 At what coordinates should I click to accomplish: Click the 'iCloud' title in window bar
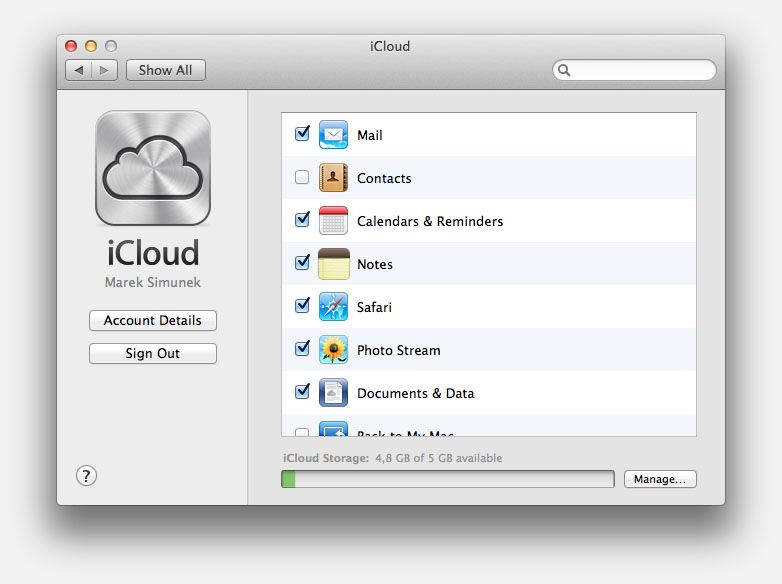[x=390, y=46]
